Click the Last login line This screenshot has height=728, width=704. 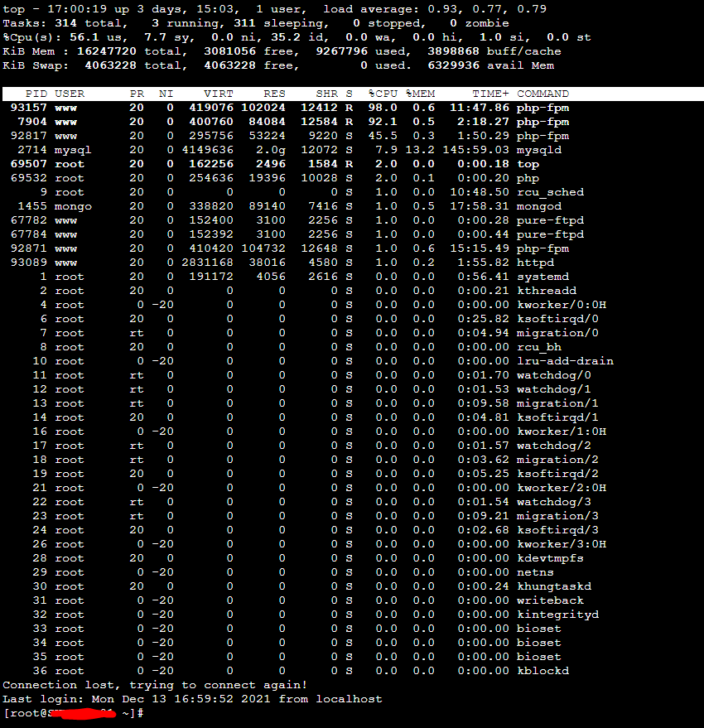(192, 699)
